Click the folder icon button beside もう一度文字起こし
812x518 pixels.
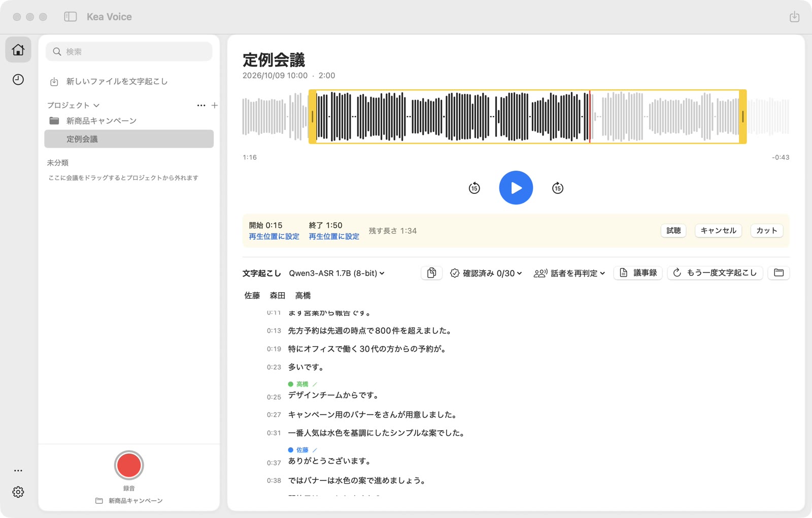pyautogui.click(x=779, y=273)
